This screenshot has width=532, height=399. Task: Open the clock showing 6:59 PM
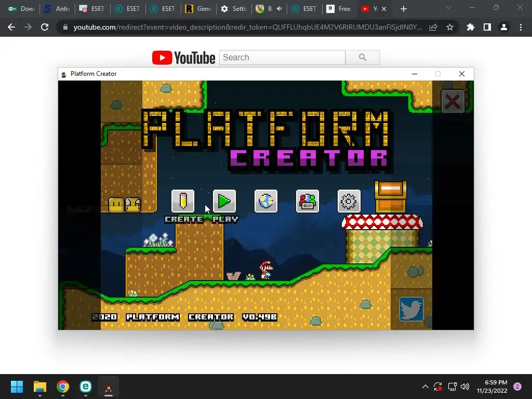coord(492,387)
